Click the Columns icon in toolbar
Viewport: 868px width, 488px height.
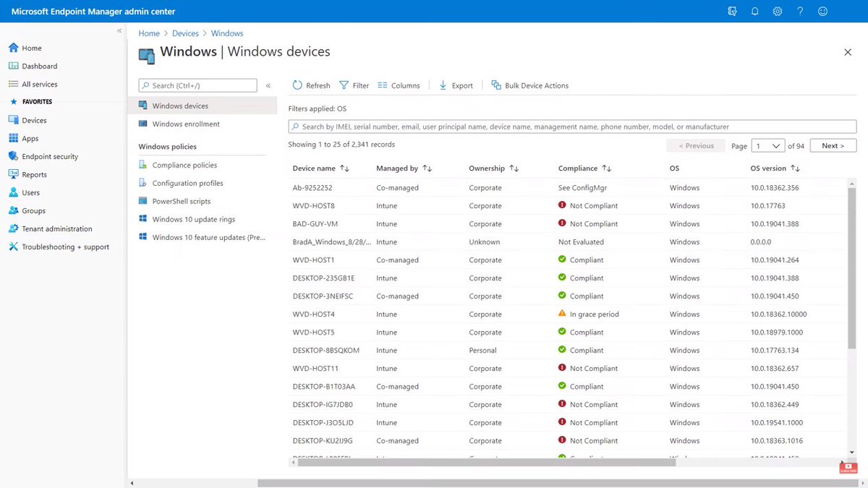(x=383, y=85)
